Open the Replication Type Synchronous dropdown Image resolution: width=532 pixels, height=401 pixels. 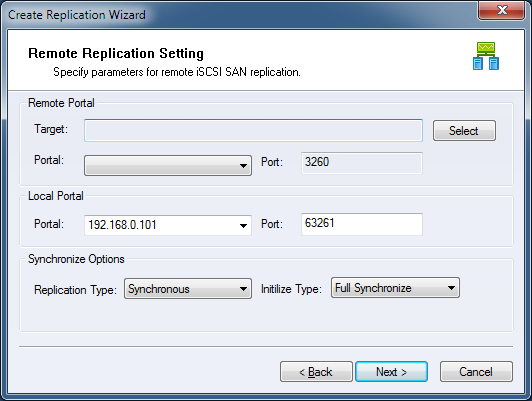[x=188, y=289]
